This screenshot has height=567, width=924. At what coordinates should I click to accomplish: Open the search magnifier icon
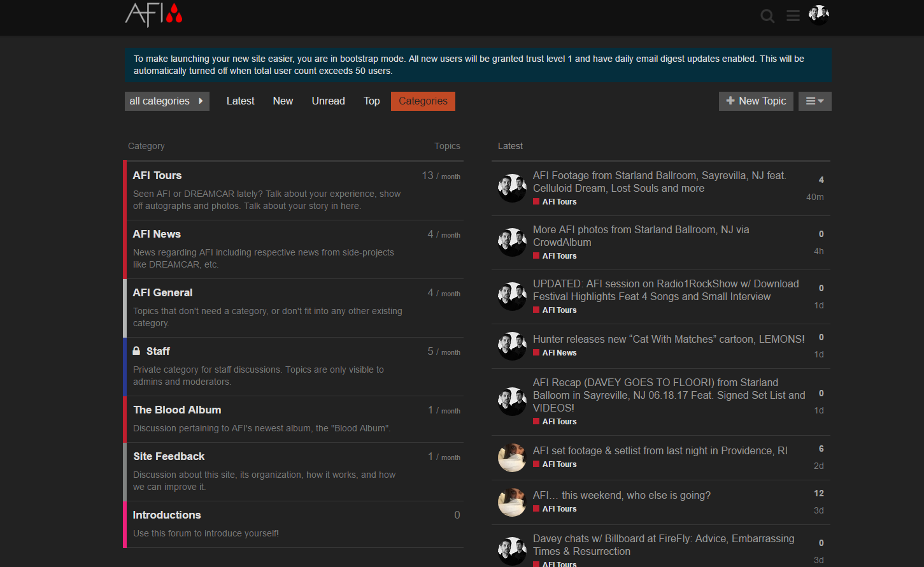point(768,16)
